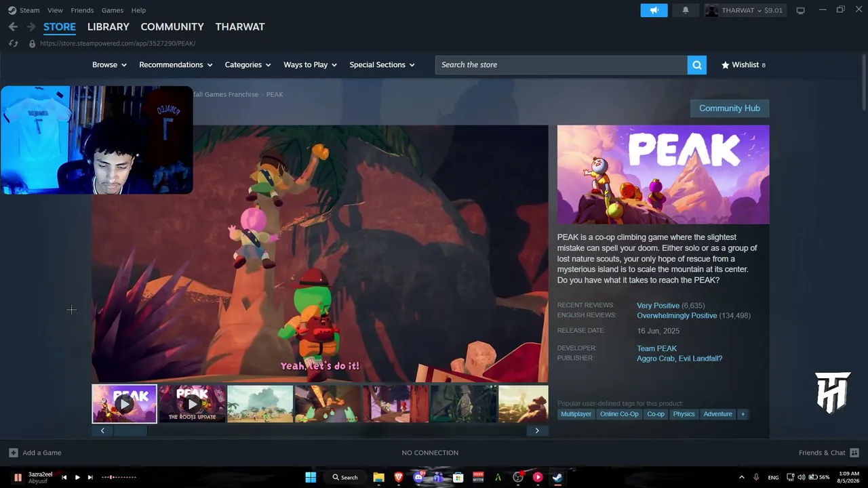Open Steam announcements megaphone icon
Viewport: 868px width, 488px height.
tap(654, 10)
